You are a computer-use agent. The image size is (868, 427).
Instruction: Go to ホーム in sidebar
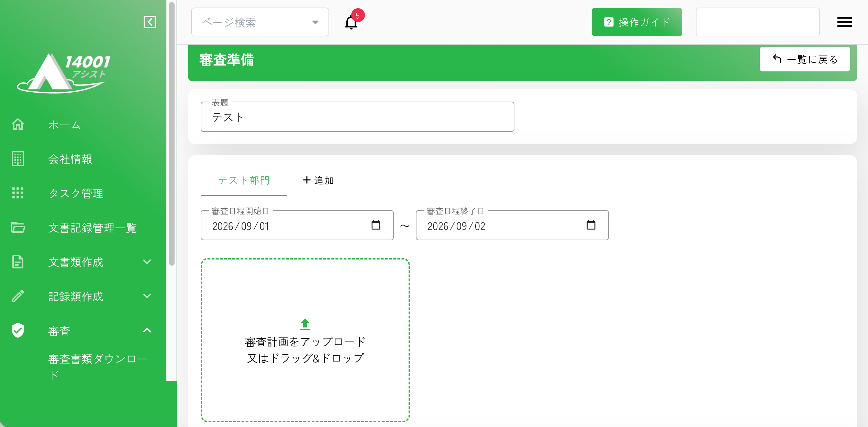(65, 125)
